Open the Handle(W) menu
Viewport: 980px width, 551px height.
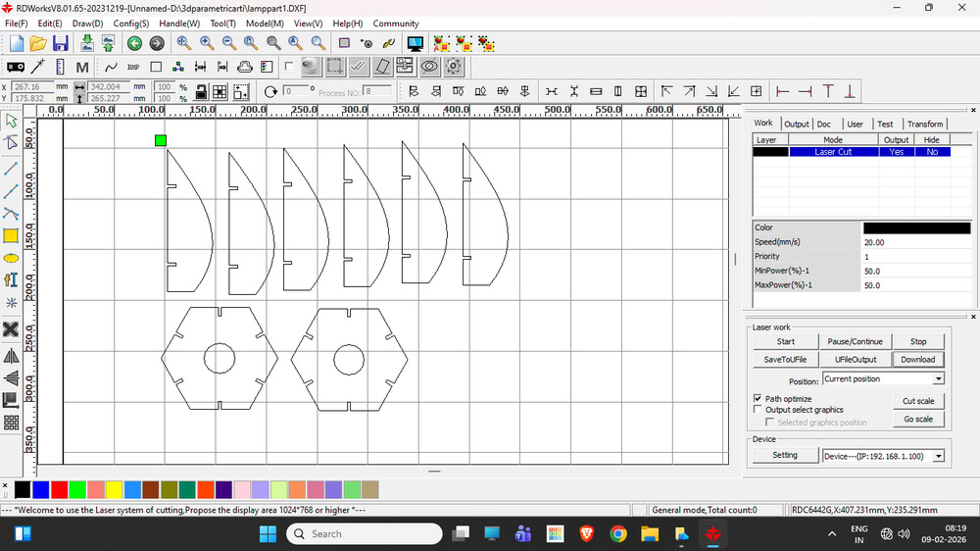[x=179, y=24]
